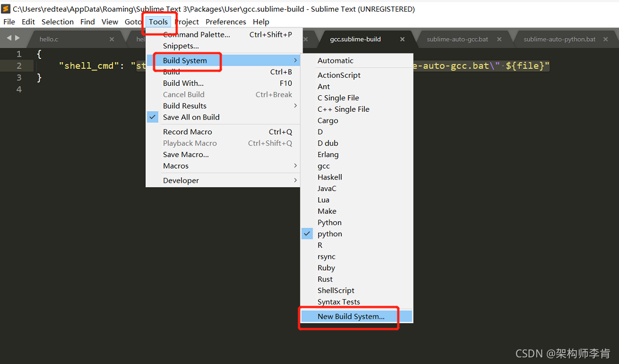The height and width of the screenshot is (364, 619).
Task: Select ShellScript build system
Action: coord(357,290)
